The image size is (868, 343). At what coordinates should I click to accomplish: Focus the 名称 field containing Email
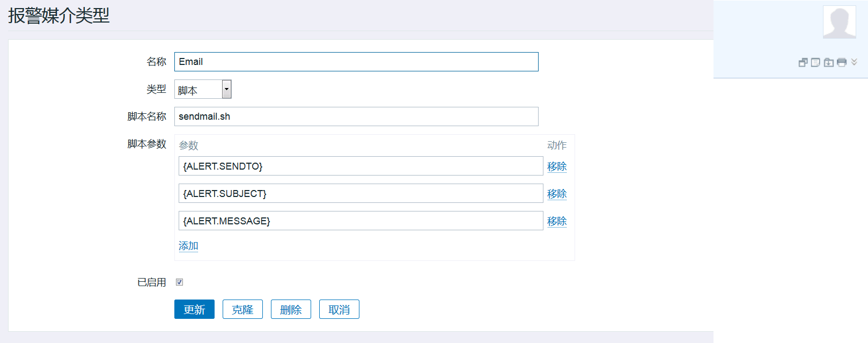tap(356, 62)
